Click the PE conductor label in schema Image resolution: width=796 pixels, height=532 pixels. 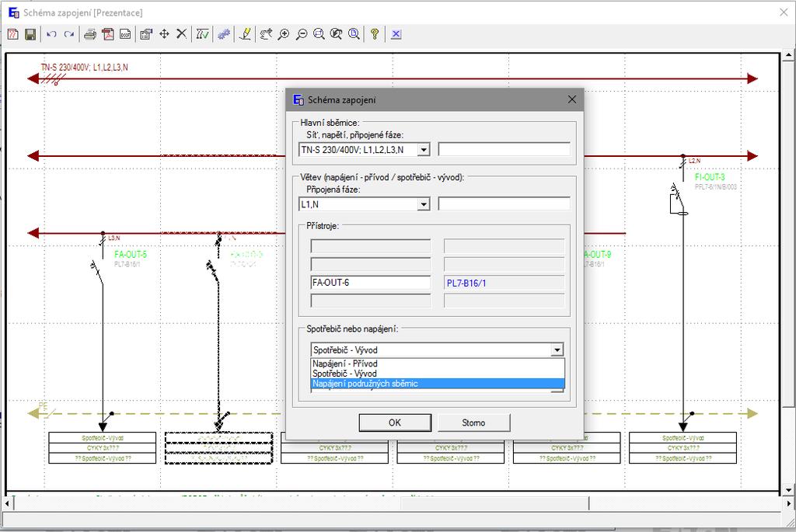[x=43, y=405]
